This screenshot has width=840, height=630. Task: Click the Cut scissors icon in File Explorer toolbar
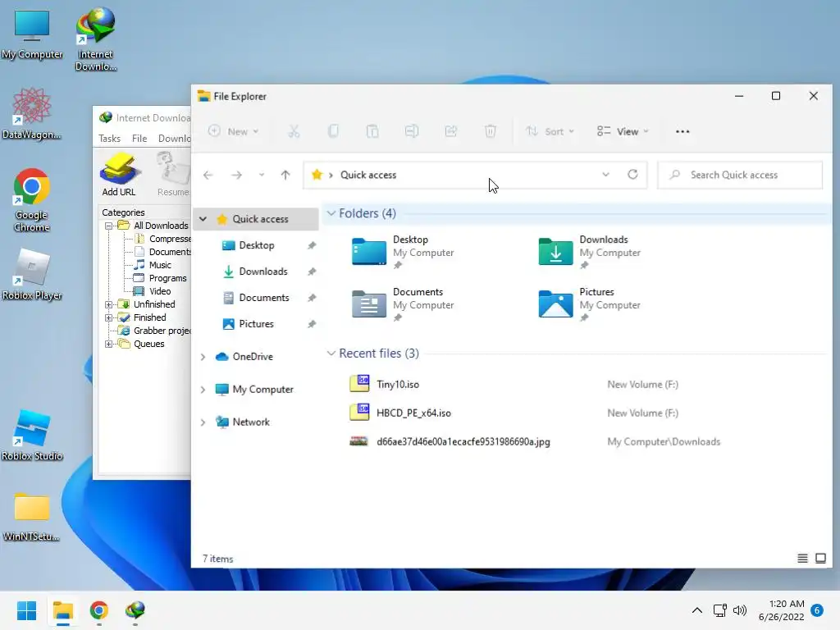(x=294, y=131)
